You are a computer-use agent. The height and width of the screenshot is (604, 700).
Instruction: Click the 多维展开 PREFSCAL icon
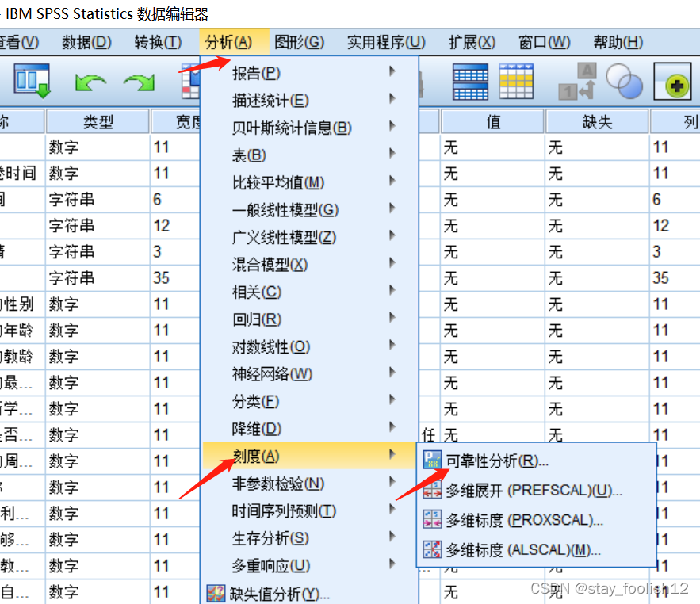(x=432, y=490)
